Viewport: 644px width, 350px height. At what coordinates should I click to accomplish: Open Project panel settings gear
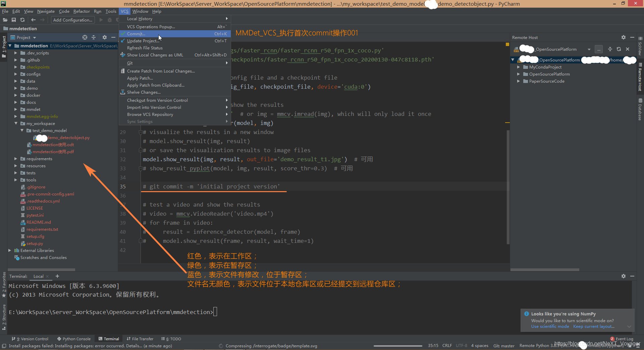tap(105, 37)
